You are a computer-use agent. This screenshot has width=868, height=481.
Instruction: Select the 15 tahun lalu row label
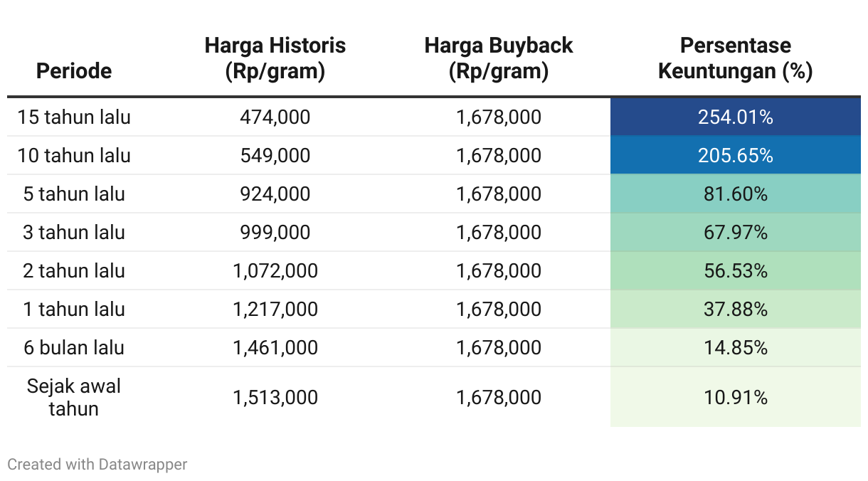click(x=74, y=117)
